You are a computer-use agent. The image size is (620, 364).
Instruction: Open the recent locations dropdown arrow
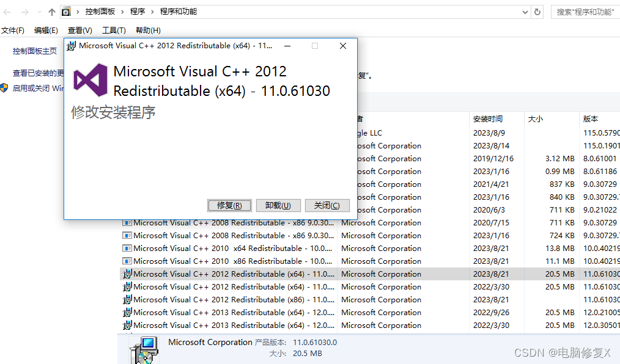tap(39, 12)
